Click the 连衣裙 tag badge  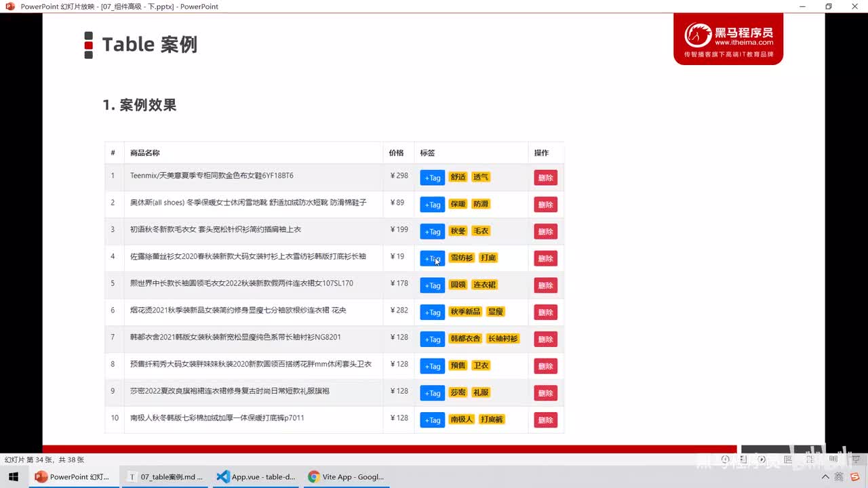[485, 285]
